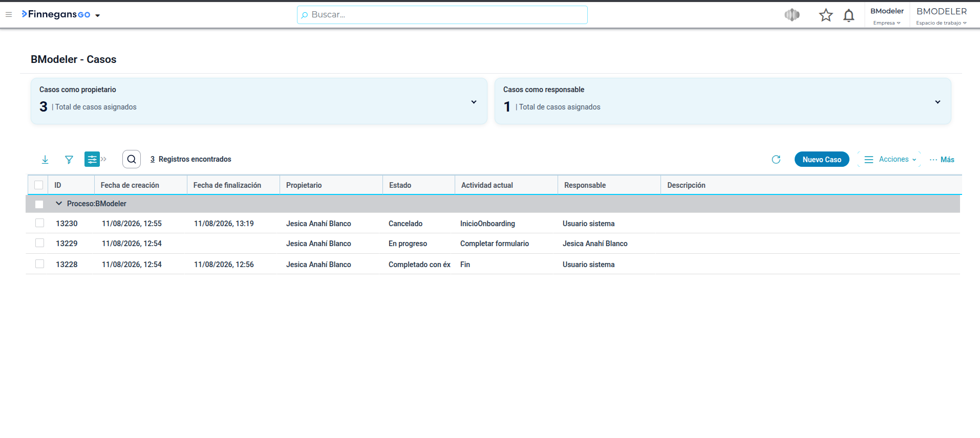Open the Finnegans GO dropdown arrow
This screenshot has width=980, height=438.
(x=98, y=15)
